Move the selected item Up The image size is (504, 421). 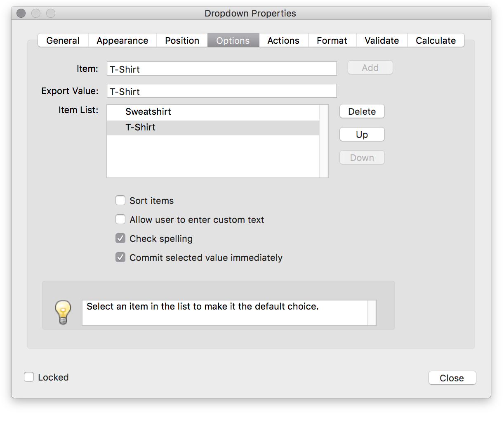tap(362, 134)
